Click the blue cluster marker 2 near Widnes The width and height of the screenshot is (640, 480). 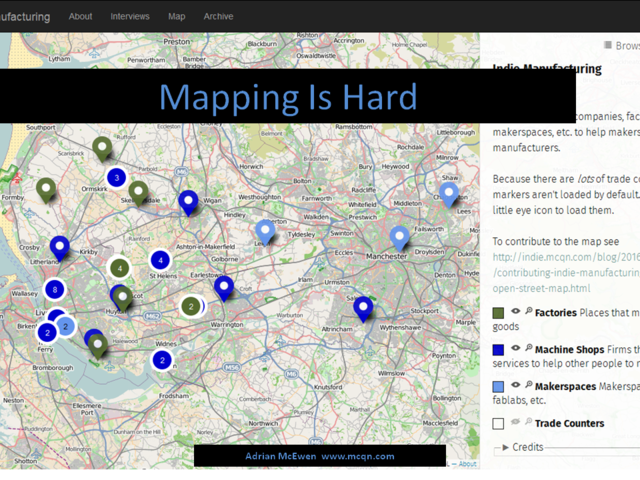(x=162, y=360)
